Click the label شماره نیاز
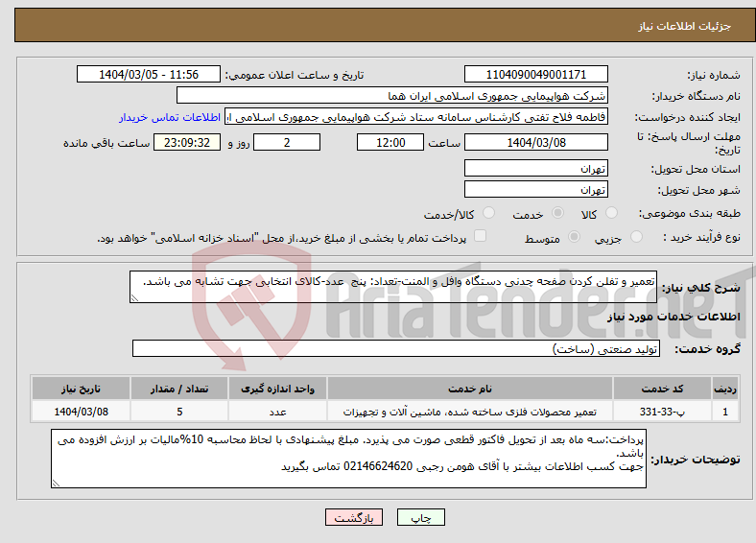The height and width of the screenshot is (543, 756). (x=713, y=75)
